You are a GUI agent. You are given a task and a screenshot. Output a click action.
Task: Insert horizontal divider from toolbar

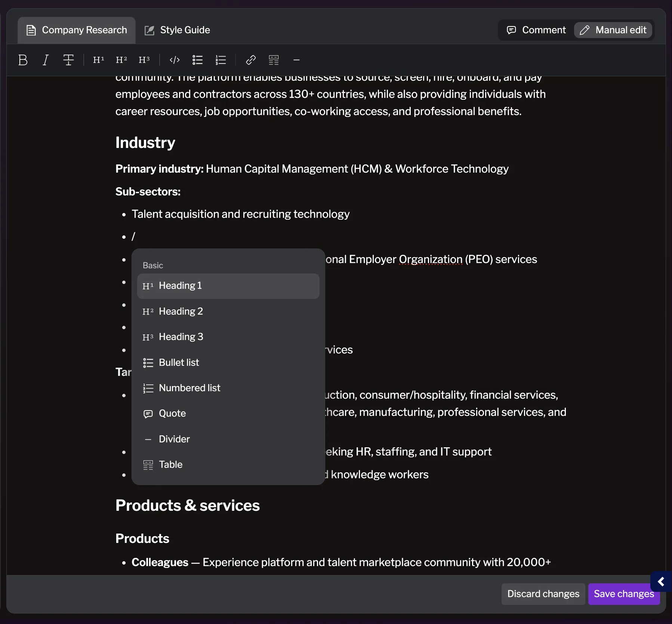coord(296,60)
